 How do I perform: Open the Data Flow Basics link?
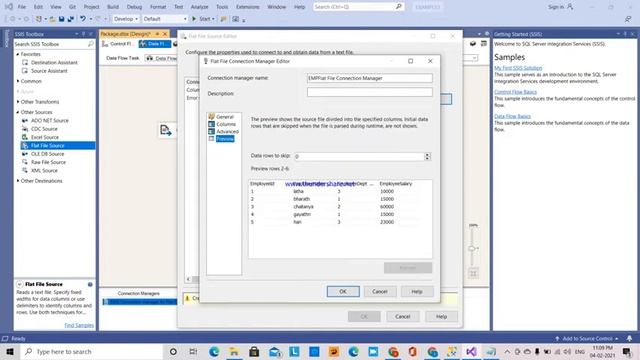click(x=512, y=116)
